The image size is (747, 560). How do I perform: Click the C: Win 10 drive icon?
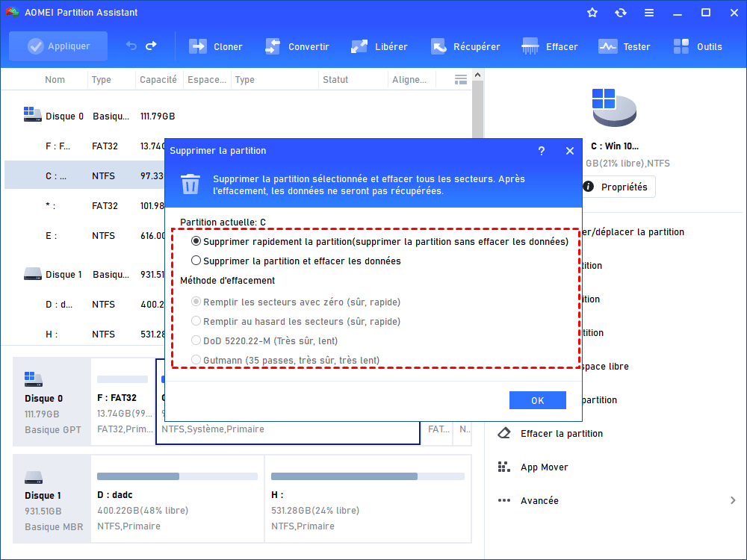coord(613,108)
